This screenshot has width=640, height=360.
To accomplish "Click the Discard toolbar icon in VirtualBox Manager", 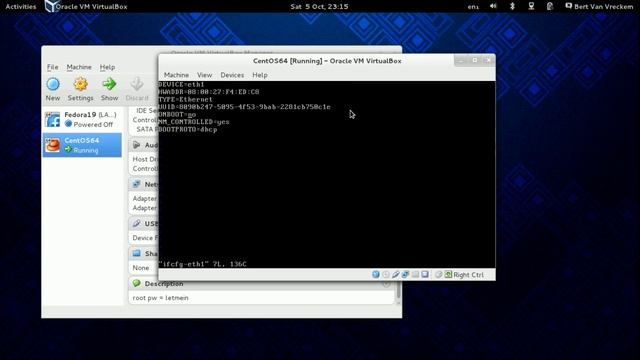I will (137, 84).
